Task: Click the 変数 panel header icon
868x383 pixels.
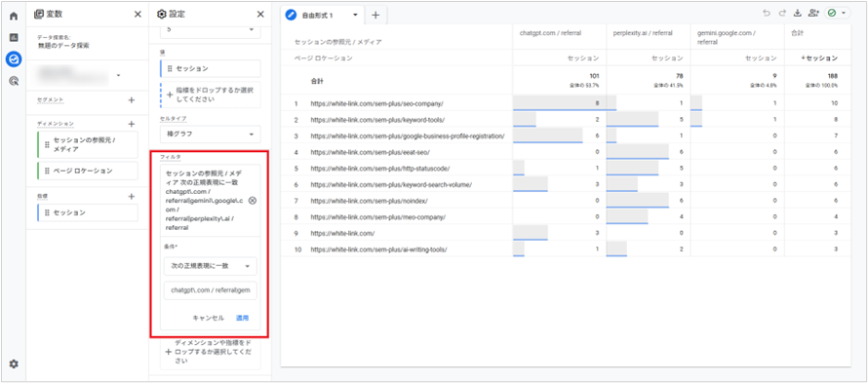Action: pos(39,15)
